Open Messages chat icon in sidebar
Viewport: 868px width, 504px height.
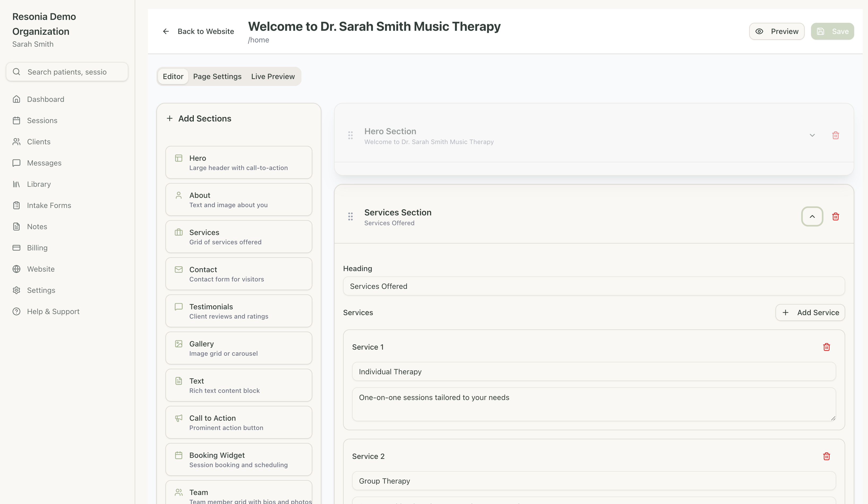click(x=16, y=163)
